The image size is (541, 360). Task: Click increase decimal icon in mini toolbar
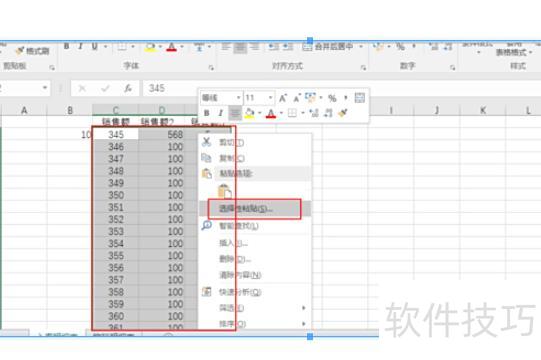[x=314, y=113]
